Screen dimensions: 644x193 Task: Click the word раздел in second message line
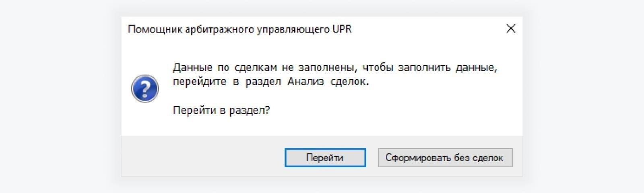(x=263, y=82)
